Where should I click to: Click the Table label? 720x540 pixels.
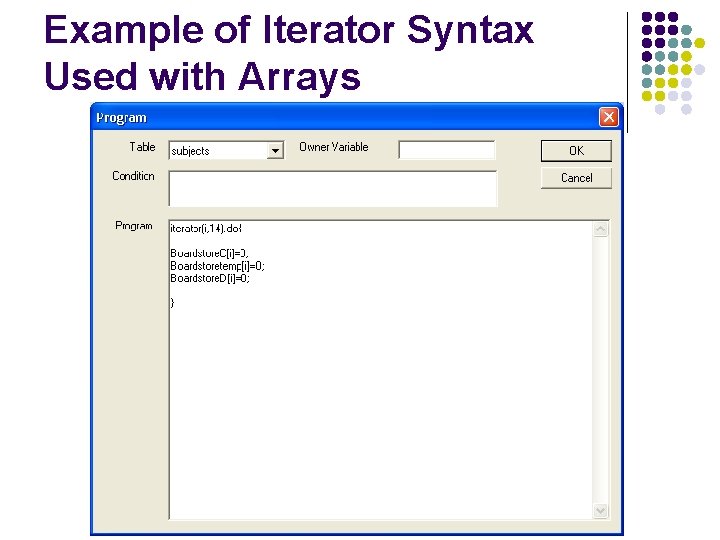point(142,147)
